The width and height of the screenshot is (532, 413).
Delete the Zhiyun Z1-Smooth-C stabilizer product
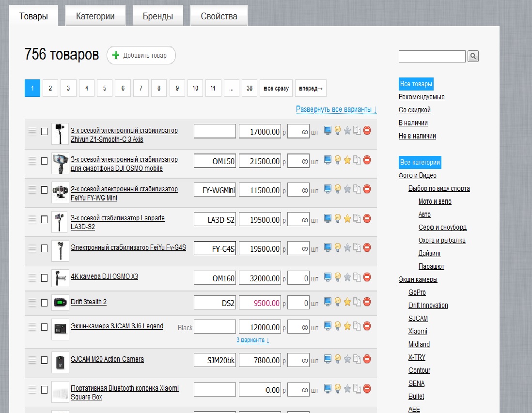point(367,130)
